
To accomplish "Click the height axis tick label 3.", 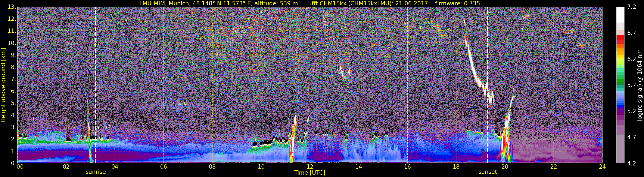I will [x=13, y=127].
